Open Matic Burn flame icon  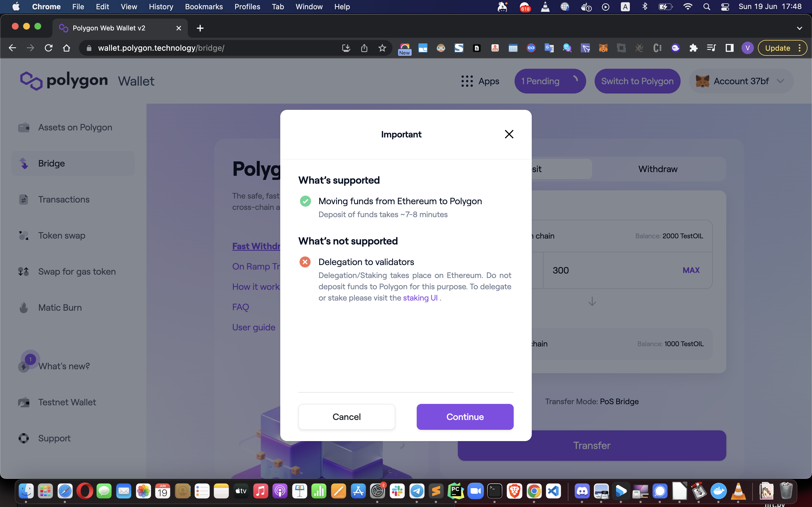coord(24,308)
